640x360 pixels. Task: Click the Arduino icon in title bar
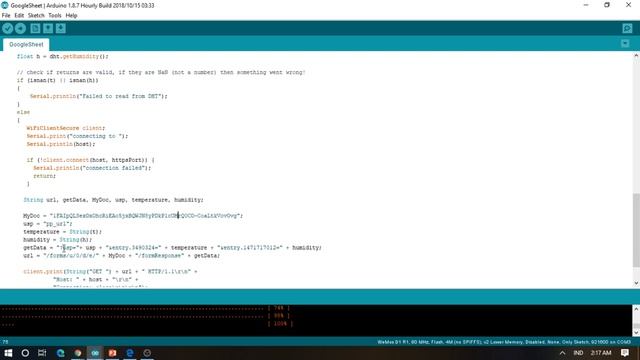point(5,5)
